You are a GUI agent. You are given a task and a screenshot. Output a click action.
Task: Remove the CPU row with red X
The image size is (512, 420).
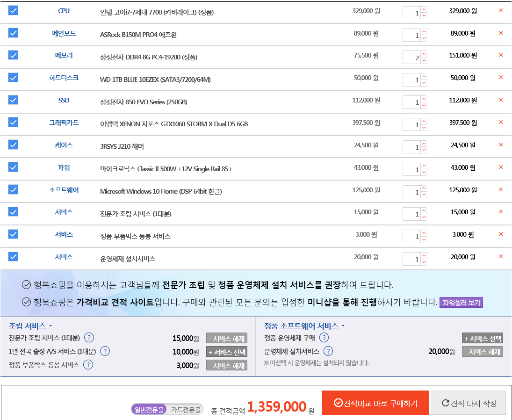pyautogui.click(x=501, y=10)
